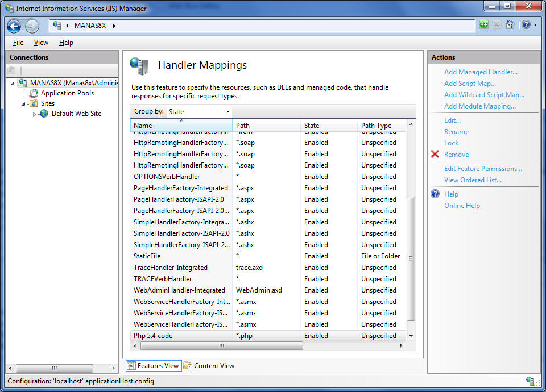Click the Add Managed Handler link
Image resolution: width=546 pixels, height=392 pixels.
coord(481,72)
